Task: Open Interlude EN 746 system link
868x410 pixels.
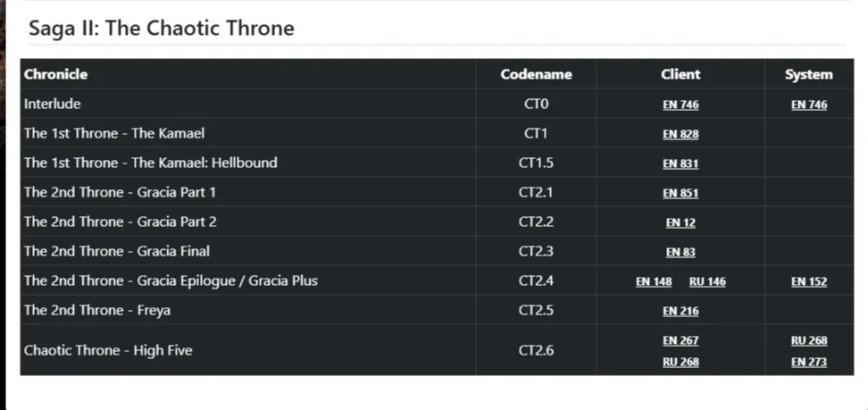Action: pyautogui.click(x=809, y=105)
